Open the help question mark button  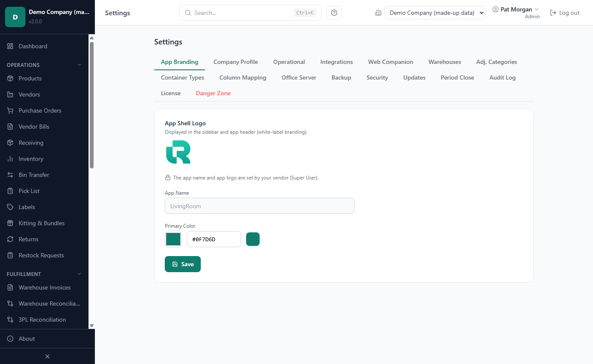tap(334, 13)
